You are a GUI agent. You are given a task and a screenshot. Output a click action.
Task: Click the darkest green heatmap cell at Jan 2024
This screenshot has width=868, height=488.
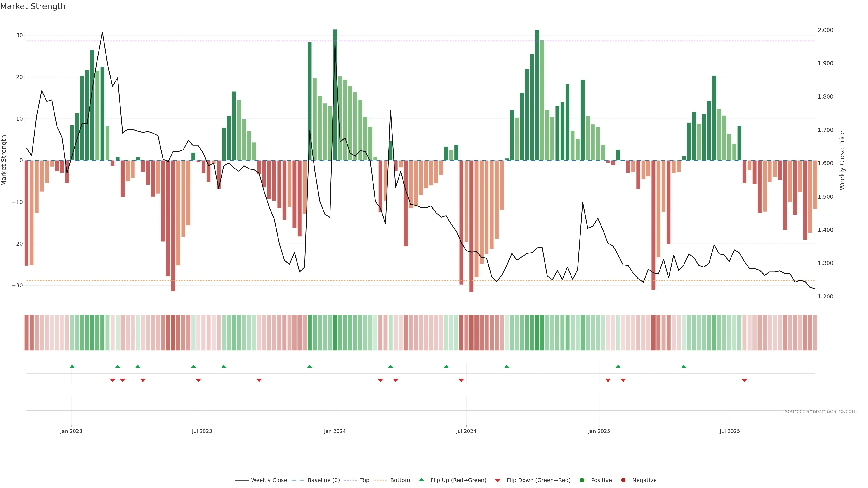pyautogui.click(x=335, y=332)
